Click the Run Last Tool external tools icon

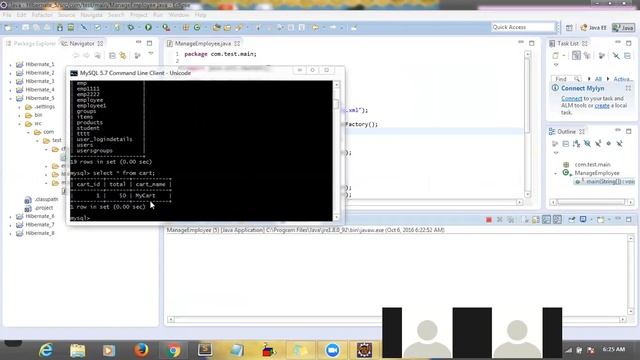click(166, 27)
